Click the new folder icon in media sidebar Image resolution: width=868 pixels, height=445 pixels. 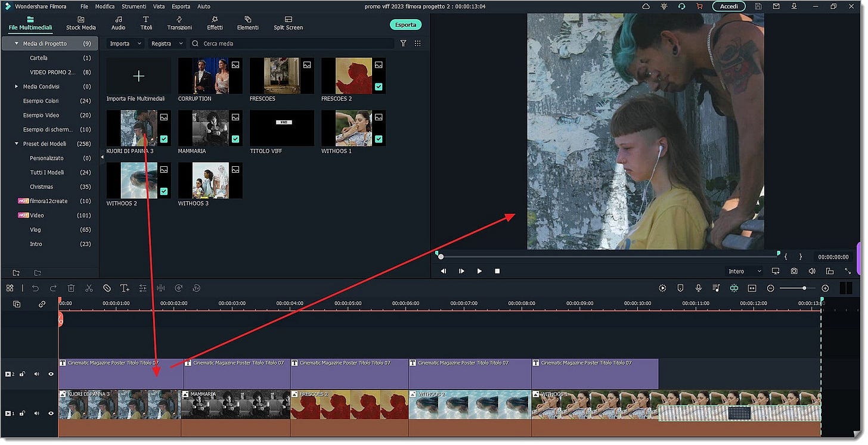[x=16, y=273]
